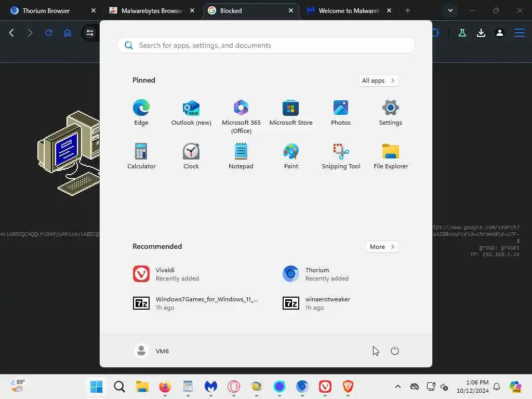Image resolution: width=532 pixels, height=399 pixels.
Task: Open the Clock app
Action: (191, 156)
